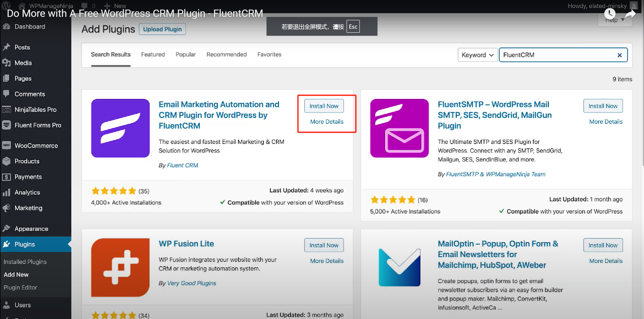Image resolution: width=644 pixels, height=319 pixels.
Task: Select Fluent Forms Pro in the sidebar
Action: coord(38,125)
